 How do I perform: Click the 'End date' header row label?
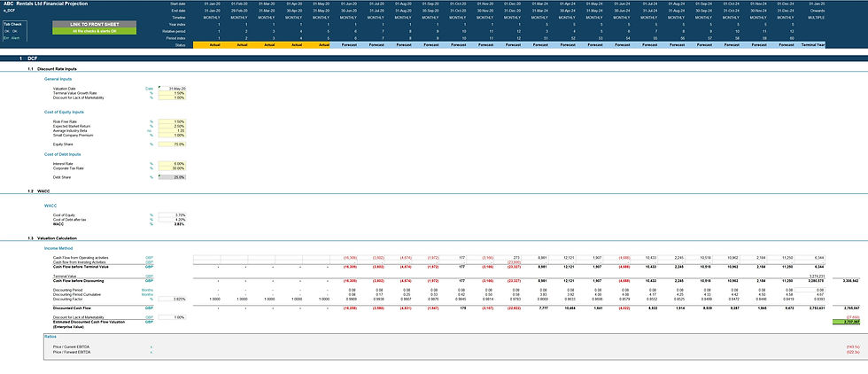(178, 11)
